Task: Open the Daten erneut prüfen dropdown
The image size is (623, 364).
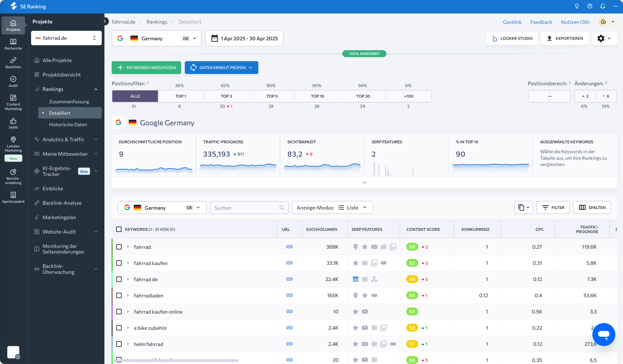Action: [x=221, y=67]
